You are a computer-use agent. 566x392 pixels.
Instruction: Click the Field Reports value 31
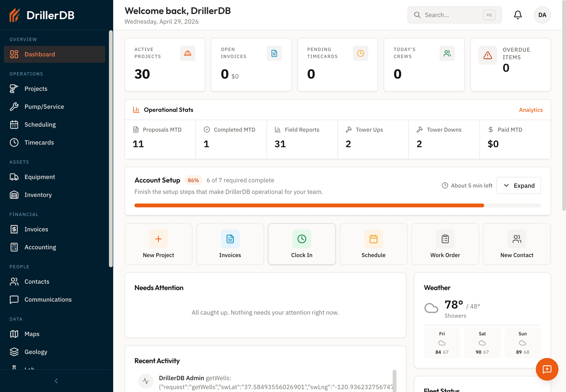(280, 144)
